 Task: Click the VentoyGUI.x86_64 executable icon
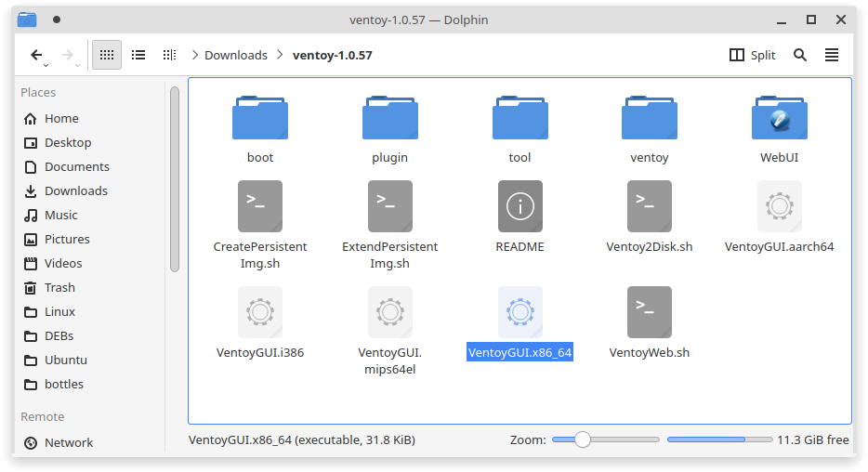pos(520,312)
